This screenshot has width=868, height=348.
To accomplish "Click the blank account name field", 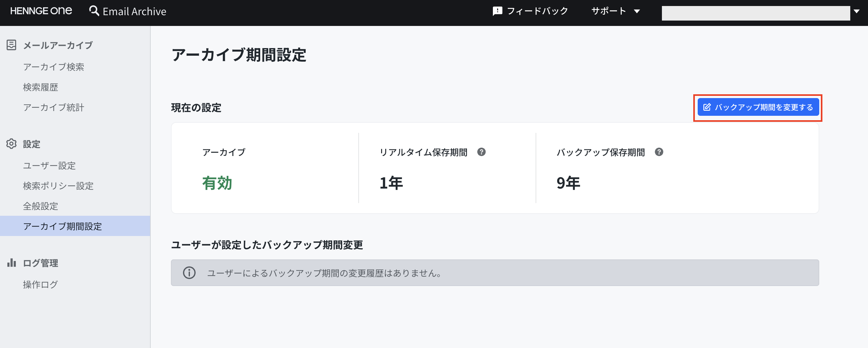I will click(x=755, y=13).
